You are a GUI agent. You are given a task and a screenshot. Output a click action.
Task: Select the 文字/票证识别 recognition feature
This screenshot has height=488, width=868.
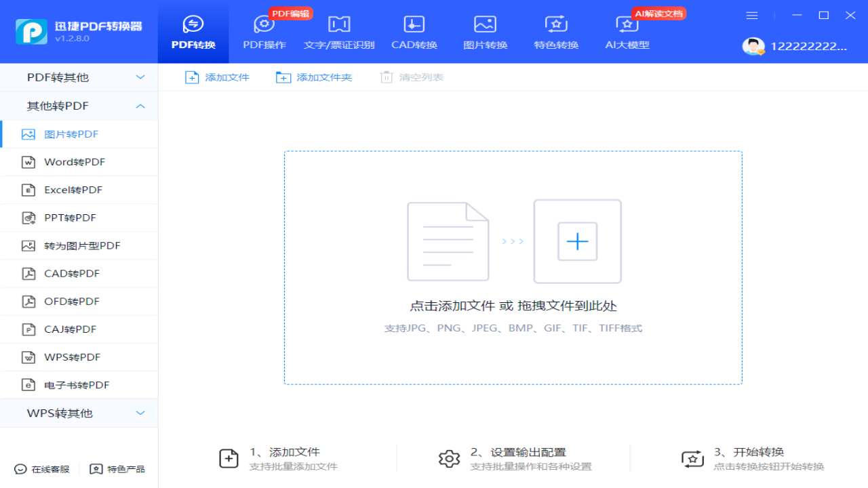(x=339, y=31)
